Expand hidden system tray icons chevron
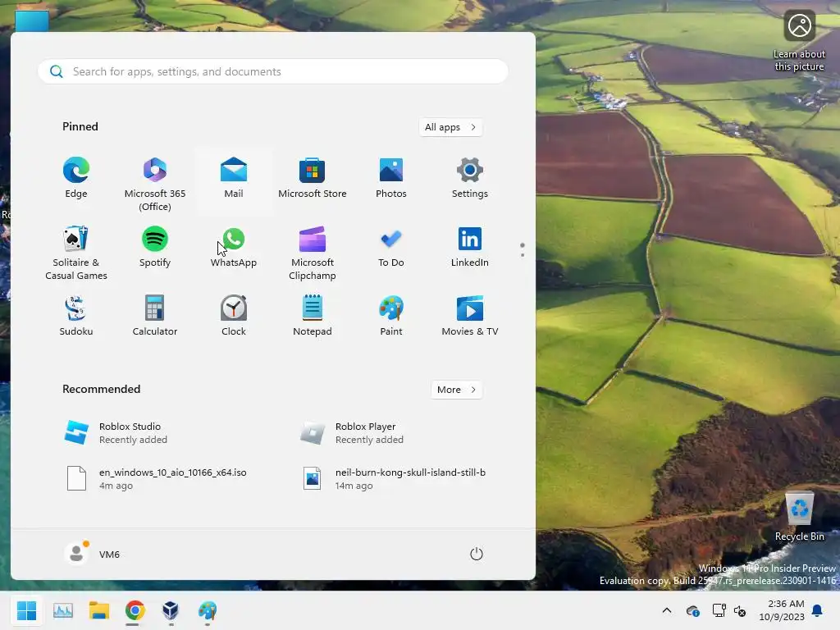The image size is (840, 630). [667, 610]
